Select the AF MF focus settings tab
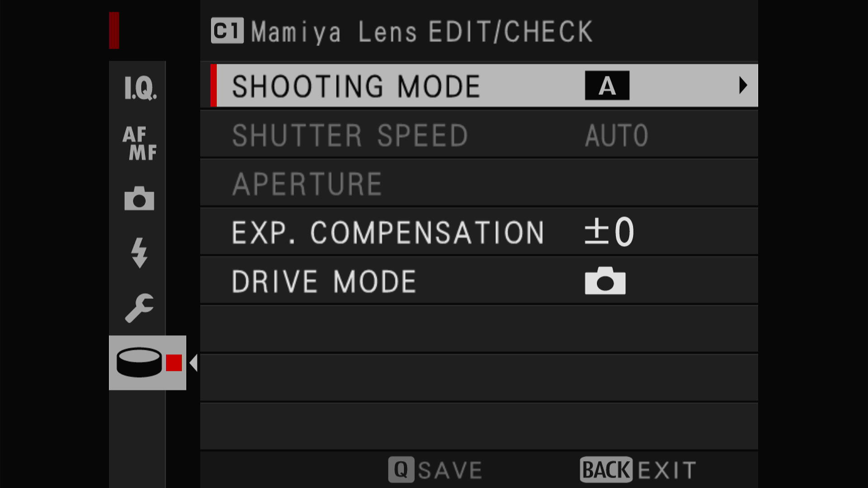 pos(140,143)
